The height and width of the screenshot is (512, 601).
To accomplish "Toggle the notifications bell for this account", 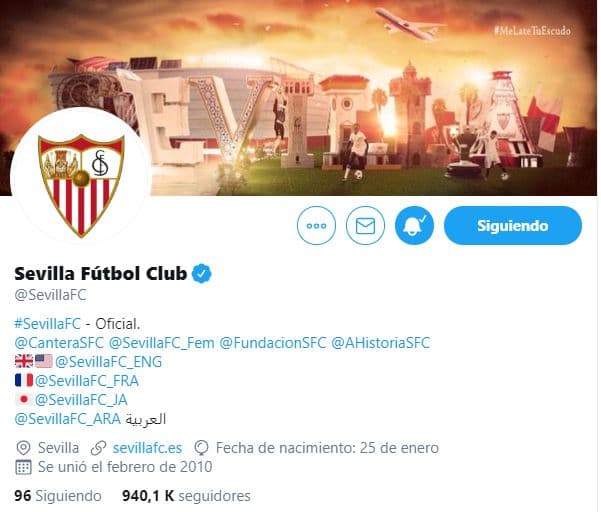I will coord(414,225).
